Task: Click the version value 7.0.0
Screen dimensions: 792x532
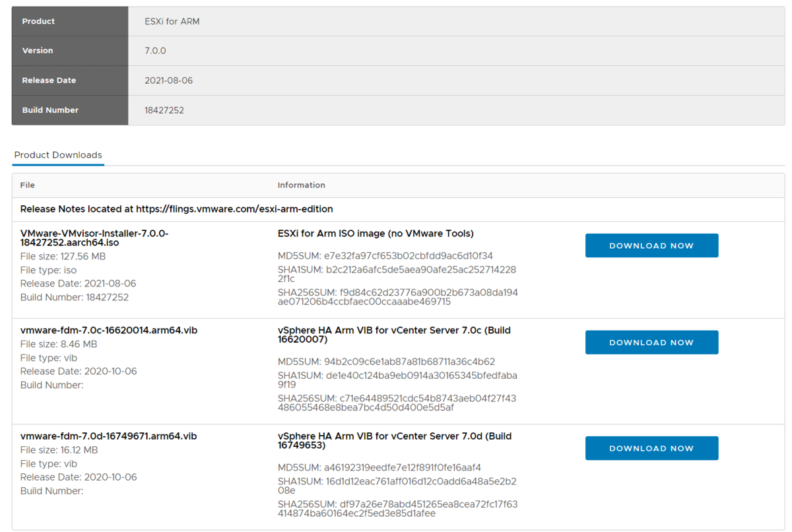Action: pyautogui.click(x=156, y=51)
